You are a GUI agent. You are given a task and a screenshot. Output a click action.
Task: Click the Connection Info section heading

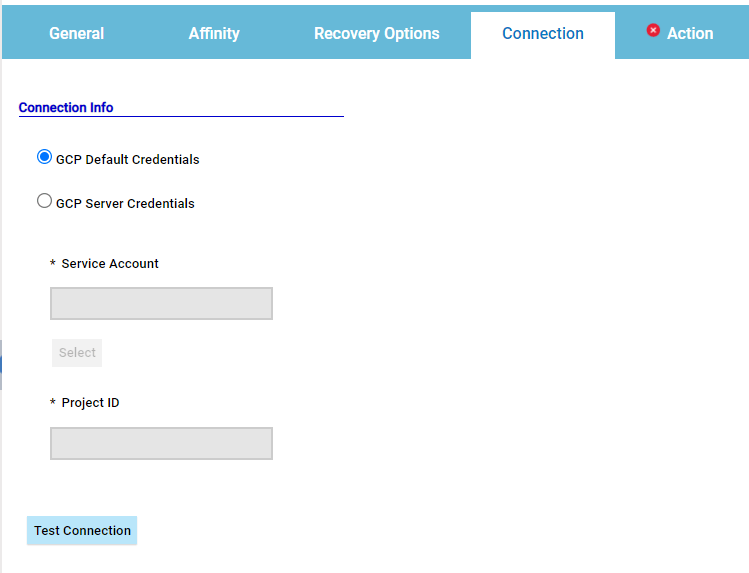(66, 108)
